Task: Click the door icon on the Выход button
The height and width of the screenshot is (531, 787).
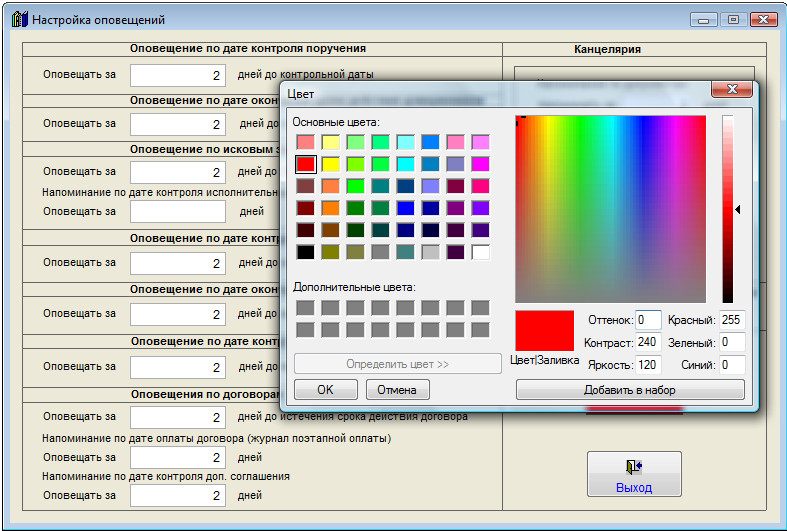Action: click(x=633, y=467)
